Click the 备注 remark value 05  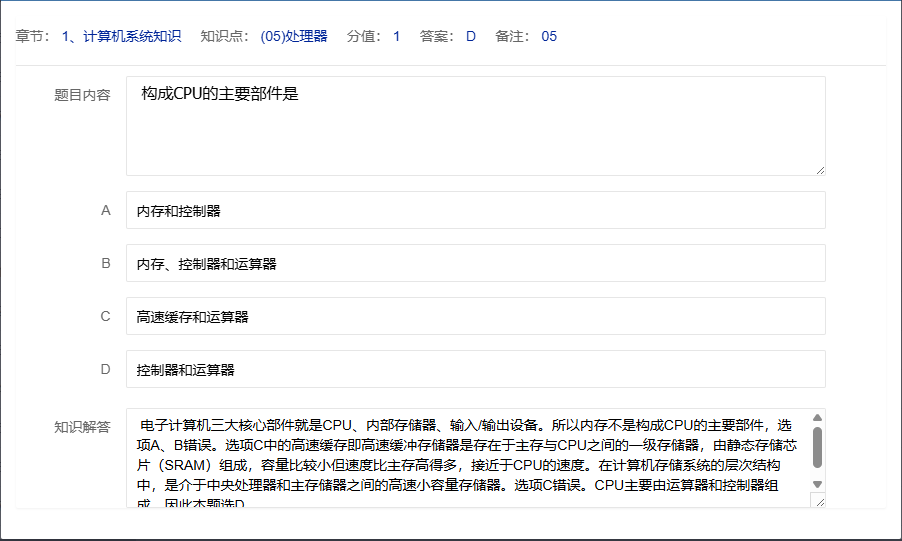pyautogui.click(x=549, y=37)
